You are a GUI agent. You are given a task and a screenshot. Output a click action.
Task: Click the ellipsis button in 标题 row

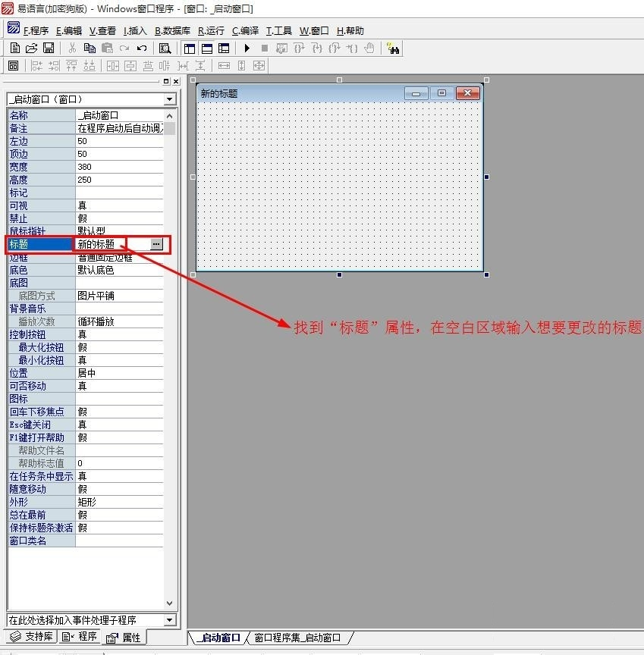tap(156, 244)
